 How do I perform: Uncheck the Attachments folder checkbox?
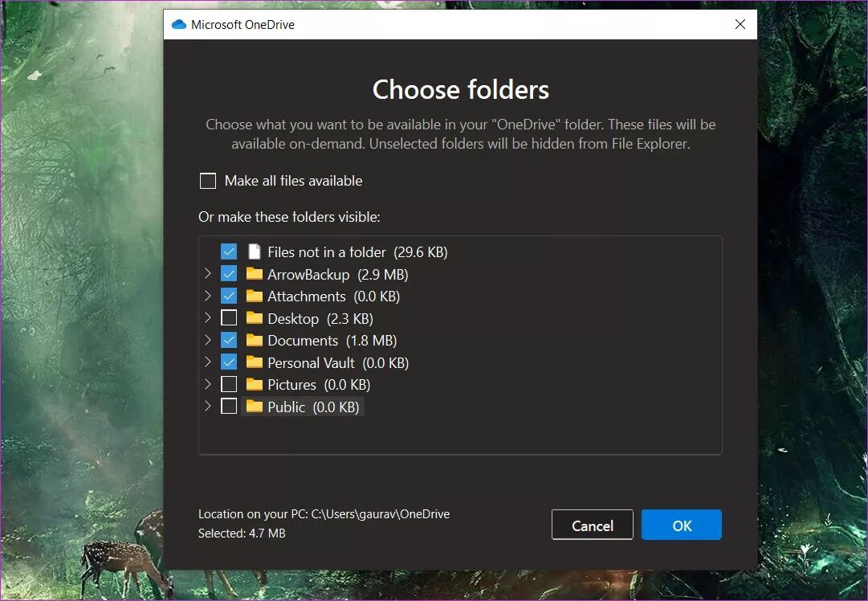point(229,296)
